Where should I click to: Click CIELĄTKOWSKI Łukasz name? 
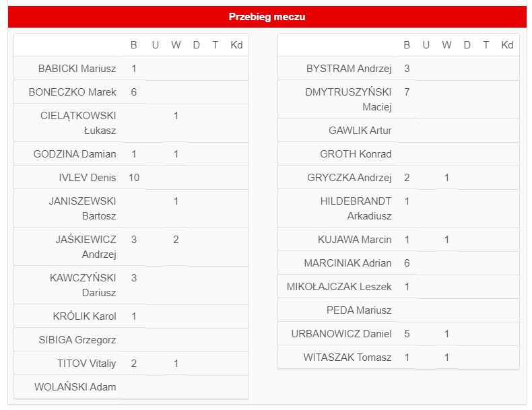pyautogui.click(x=78, y=123)
